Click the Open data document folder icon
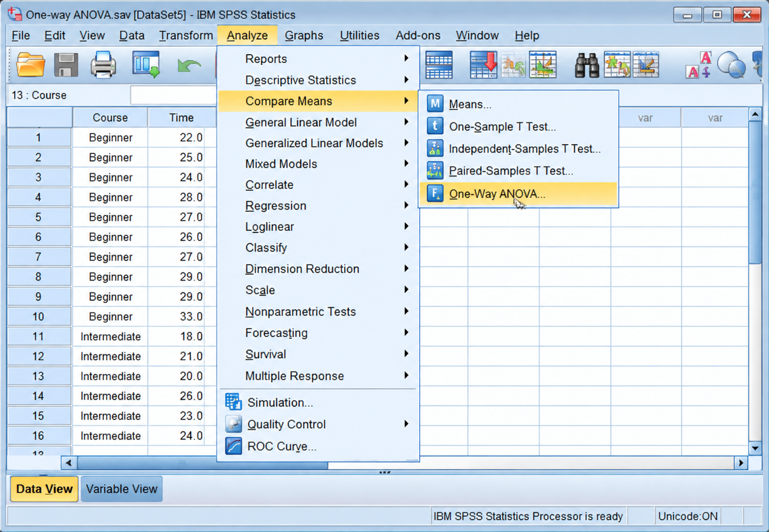Image resolution: width=769 pixels, height=532 pixels. [31, 65]
